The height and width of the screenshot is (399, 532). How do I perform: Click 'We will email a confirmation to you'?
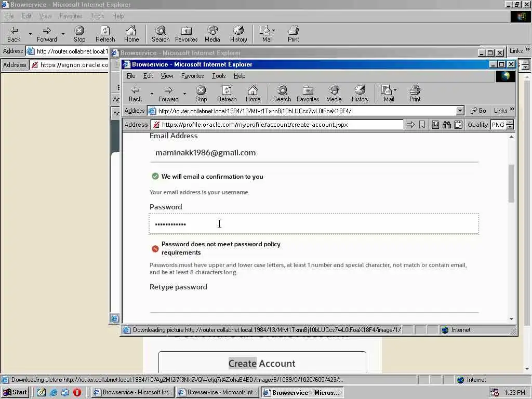point(212,177)
